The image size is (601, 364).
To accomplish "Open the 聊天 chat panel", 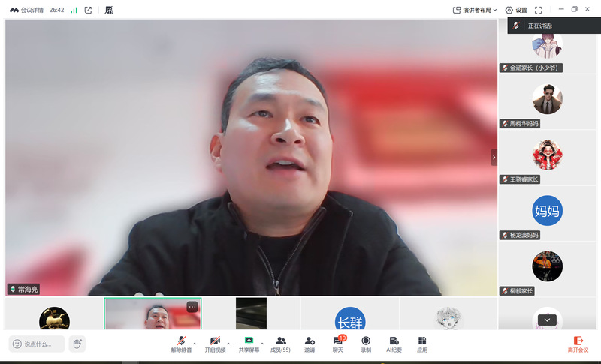I will (338, 344).
